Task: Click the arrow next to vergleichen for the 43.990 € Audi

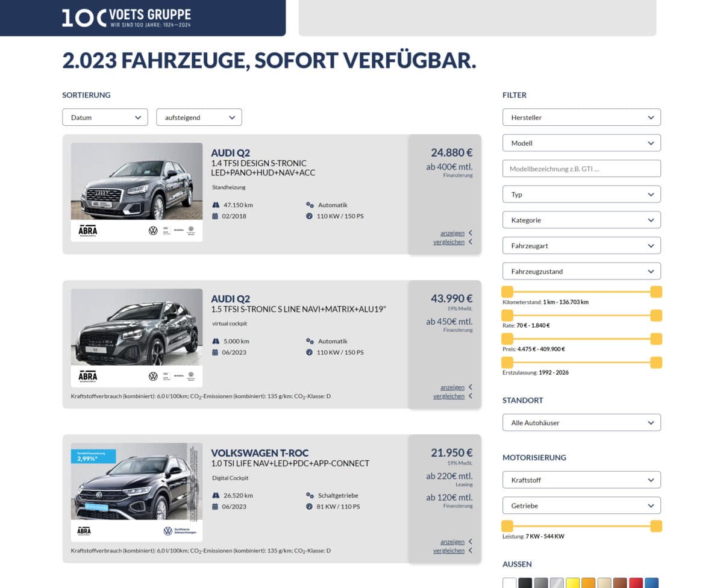Action: click(x=470, y=396)
